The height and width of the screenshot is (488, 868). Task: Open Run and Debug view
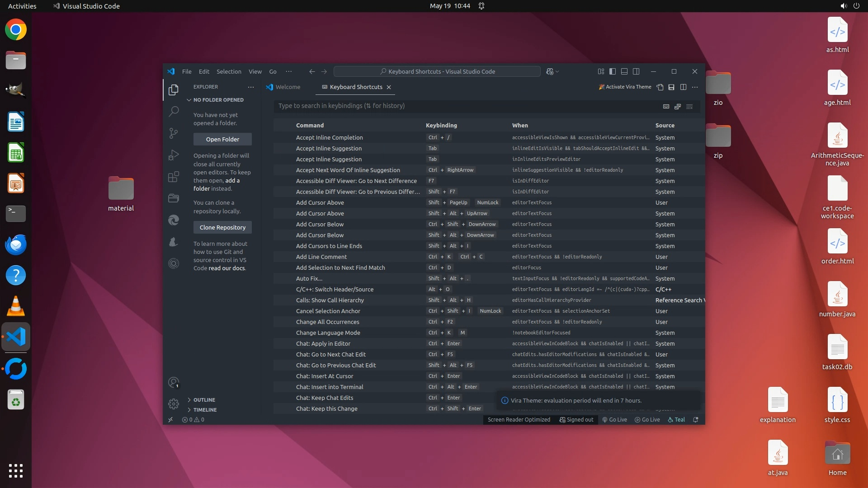[x=174, y=155]
